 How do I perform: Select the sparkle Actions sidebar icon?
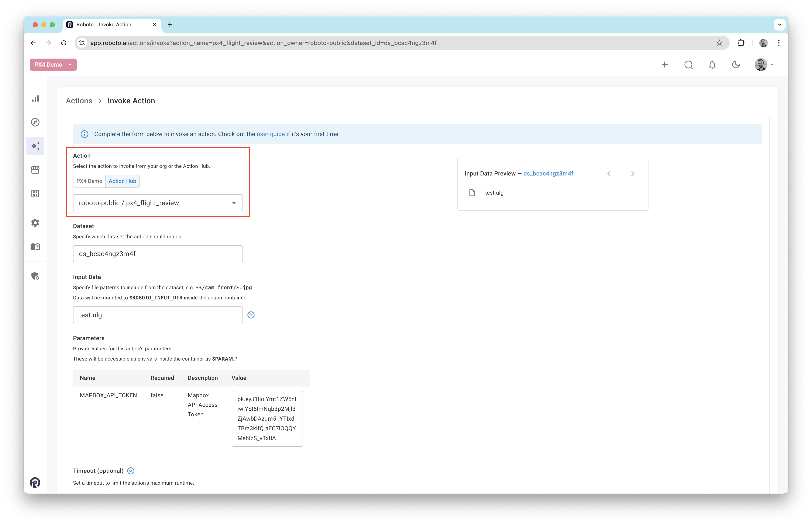pyautogui.click(x=35, y=146)
